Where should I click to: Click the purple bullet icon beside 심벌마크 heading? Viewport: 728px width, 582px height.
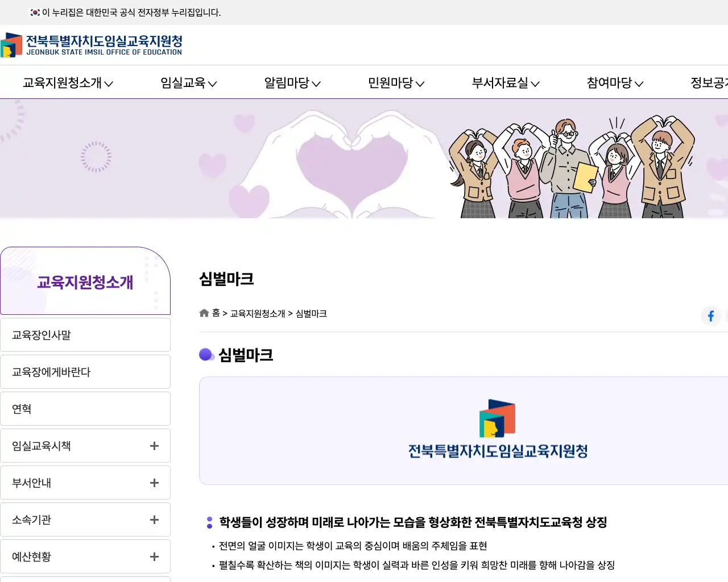[206, 354]
